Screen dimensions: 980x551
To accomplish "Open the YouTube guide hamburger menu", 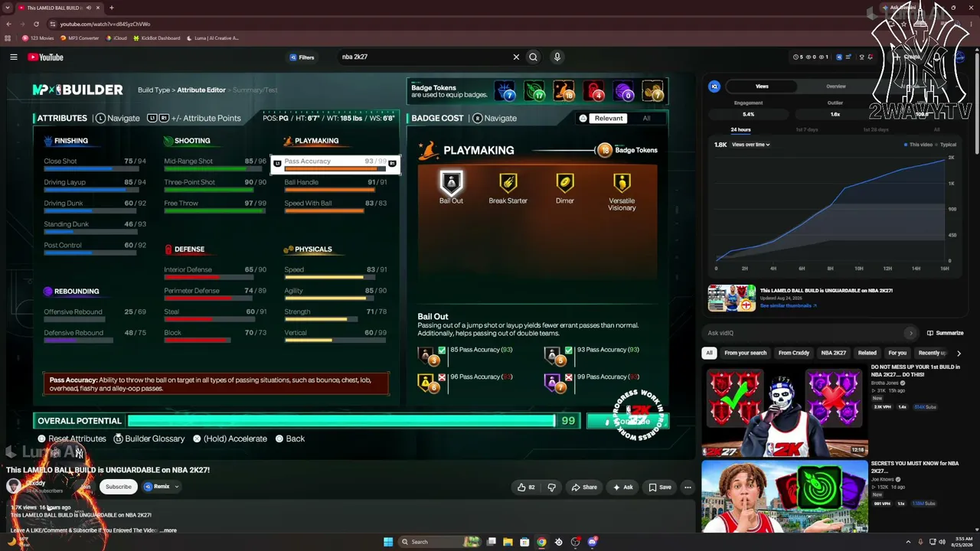I will 14,57.
